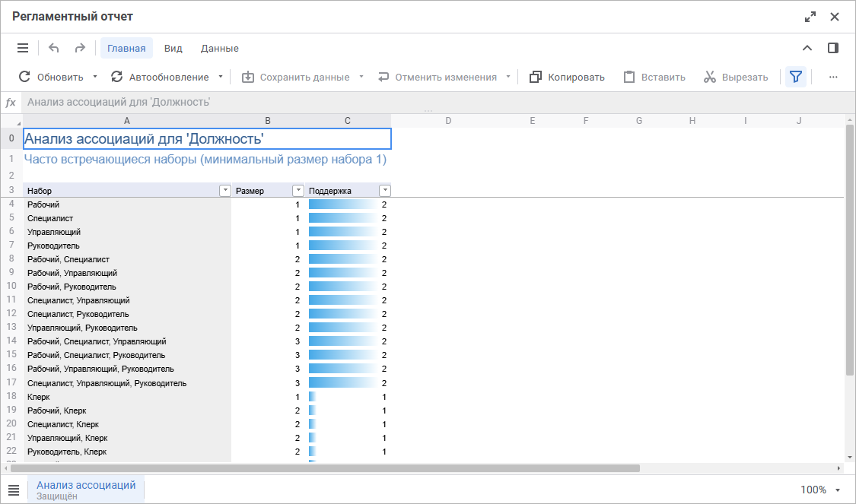Select the 'Клерк' cell in row 18
The image size is (856, 504).
[126, 397]
